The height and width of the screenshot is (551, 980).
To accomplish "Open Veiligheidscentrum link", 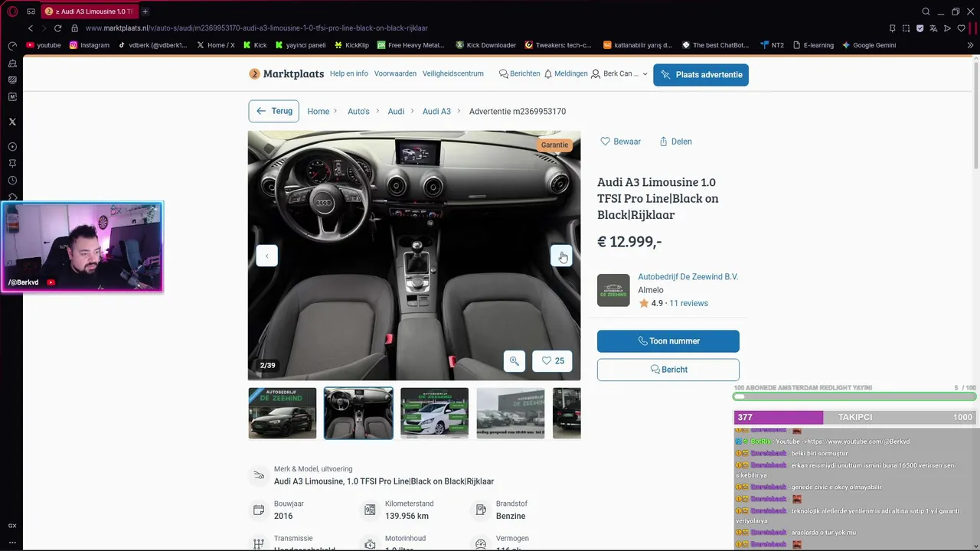I will click(453, 74).
